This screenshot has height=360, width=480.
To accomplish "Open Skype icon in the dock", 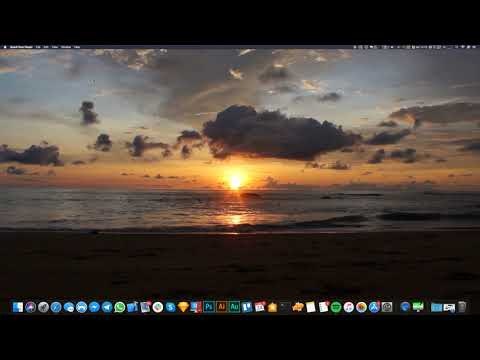I will tap(171, 307).
